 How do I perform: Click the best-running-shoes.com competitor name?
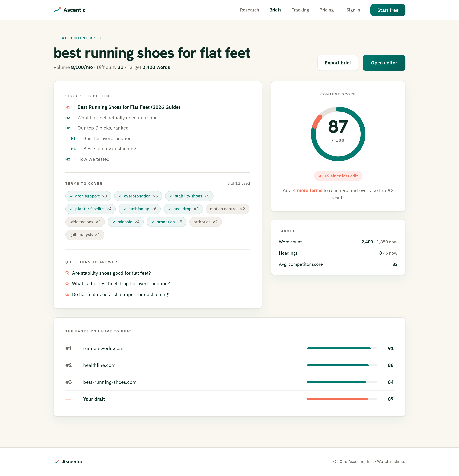[x=110, y=382]
